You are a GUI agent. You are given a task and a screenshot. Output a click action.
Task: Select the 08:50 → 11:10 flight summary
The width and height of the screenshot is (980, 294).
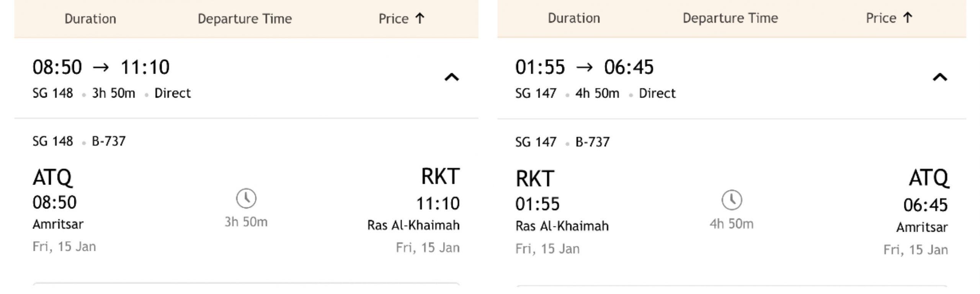pyautogui.click(x=246, y=79)
